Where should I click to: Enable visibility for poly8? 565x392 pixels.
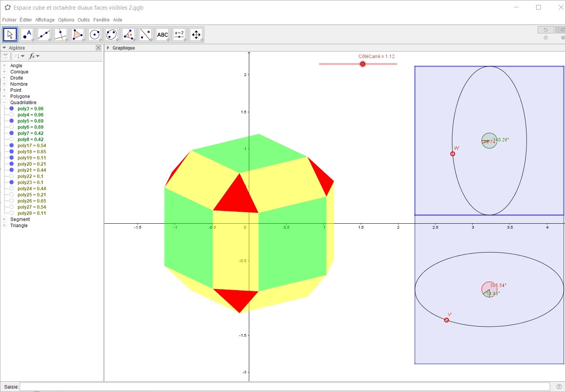pyautogui.click(x=12, y=140)
